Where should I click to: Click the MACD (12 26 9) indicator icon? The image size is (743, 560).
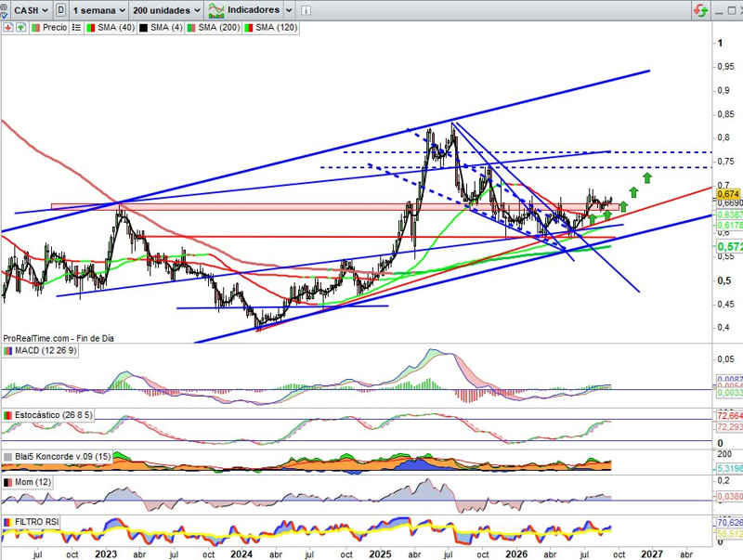(7, 351)
